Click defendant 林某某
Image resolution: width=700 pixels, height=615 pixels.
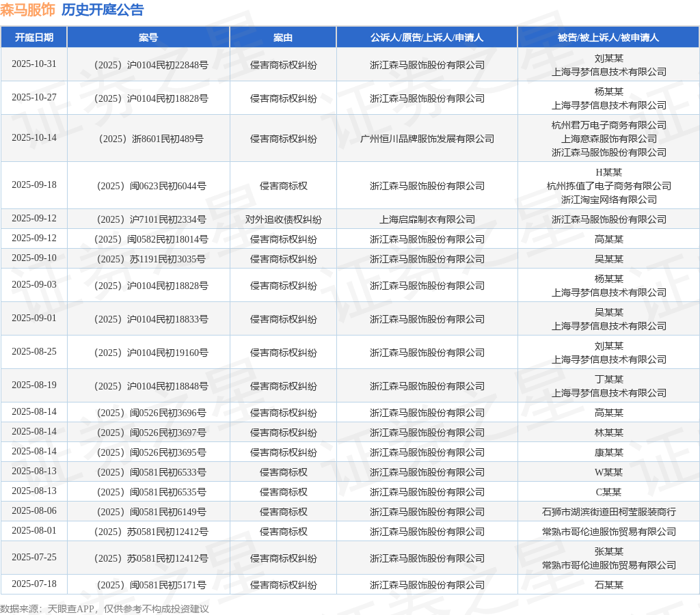pyautogui.click(x=608, y=433)
